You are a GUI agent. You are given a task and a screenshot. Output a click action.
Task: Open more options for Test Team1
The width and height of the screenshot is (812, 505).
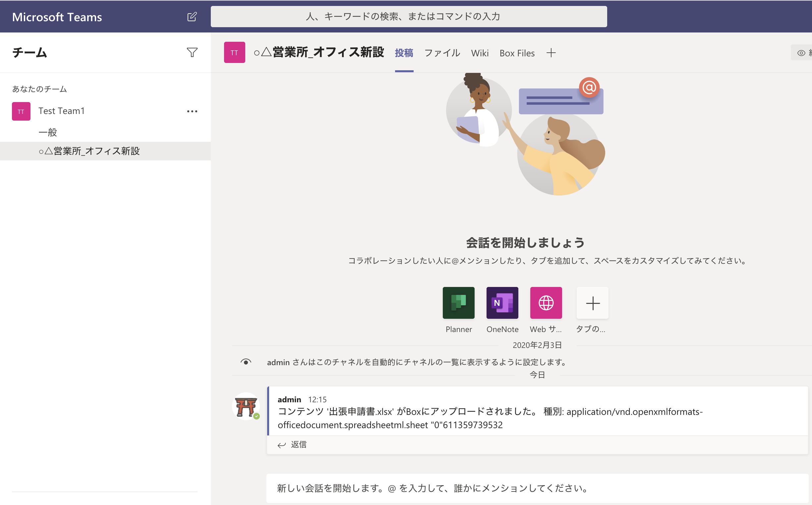pos(192,111)
